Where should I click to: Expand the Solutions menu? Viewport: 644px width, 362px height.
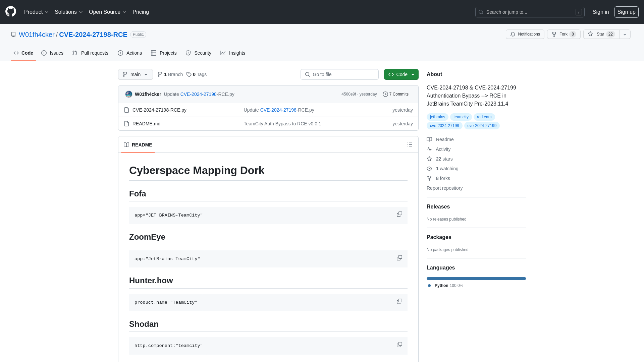(68, 12)
